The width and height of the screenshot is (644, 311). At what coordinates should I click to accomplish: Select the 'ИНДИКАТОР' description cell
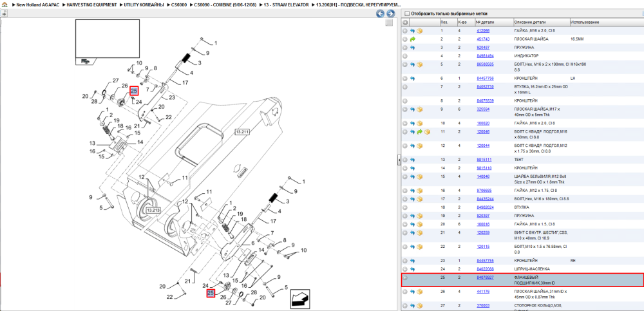(x=541, y=56)
